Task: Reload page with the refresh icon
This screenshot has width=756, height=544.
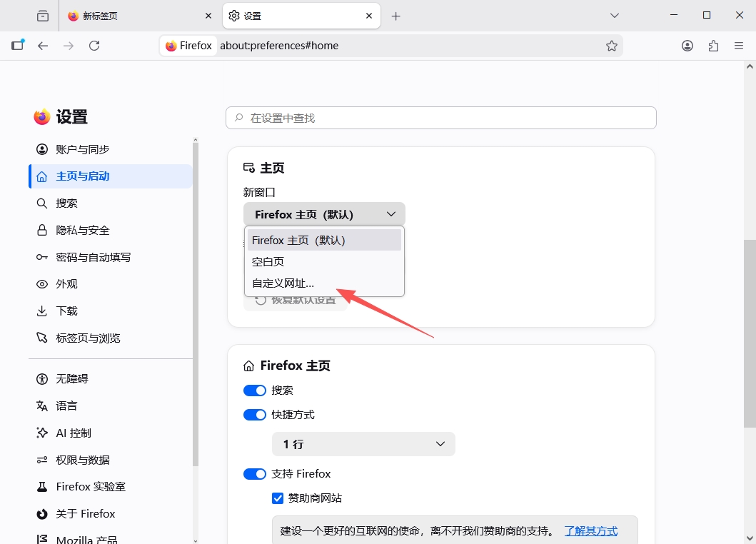Action: pos(94,46)
